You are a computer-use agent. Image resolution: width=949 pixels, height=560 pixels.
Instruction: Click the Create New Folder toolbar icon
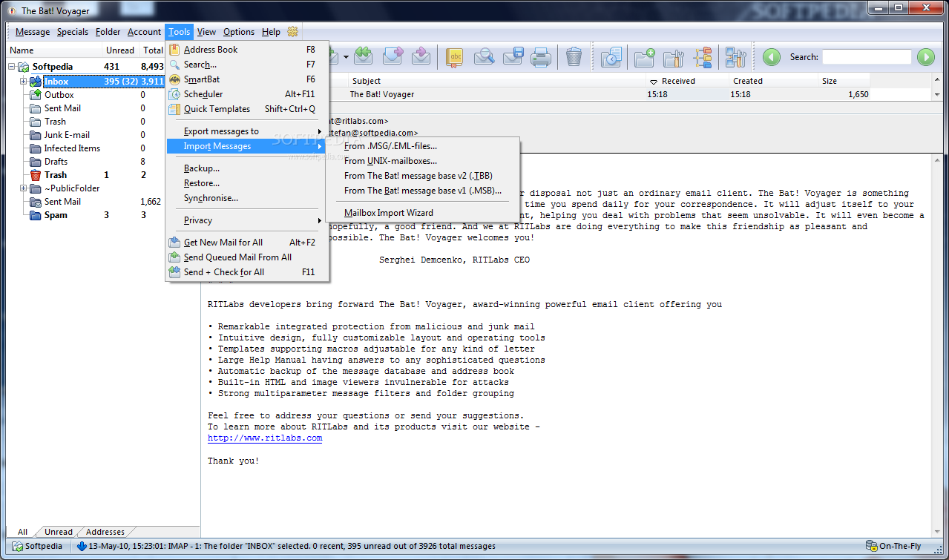tap(645, 56)
